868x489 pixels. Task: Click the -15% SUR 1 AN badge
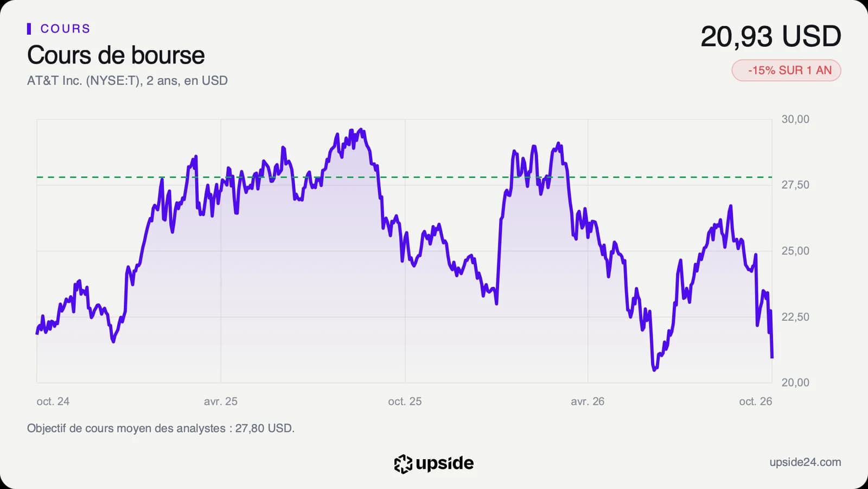click(786, 71)
